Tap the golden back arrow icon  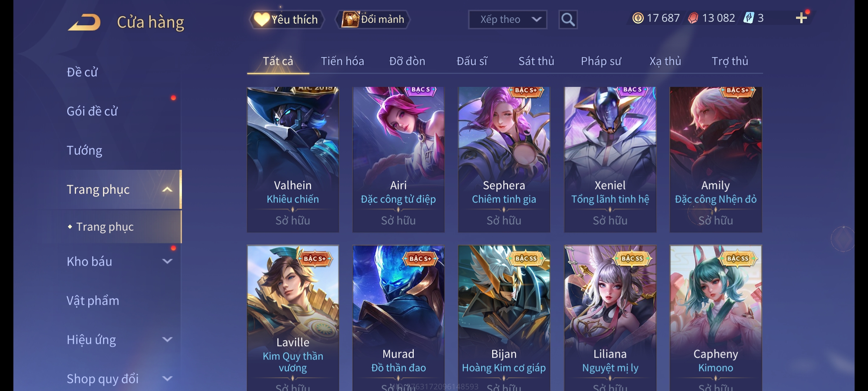84,22
